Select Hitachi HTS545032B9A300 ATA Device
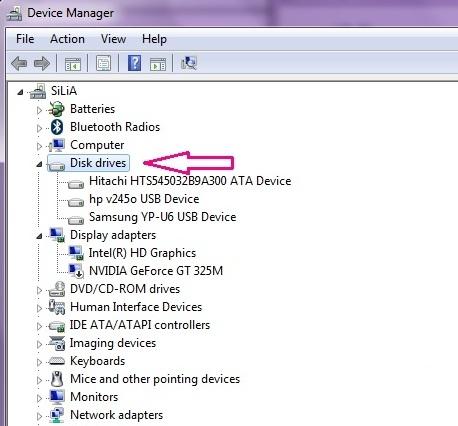458x426 pixels. pos(190,181)
